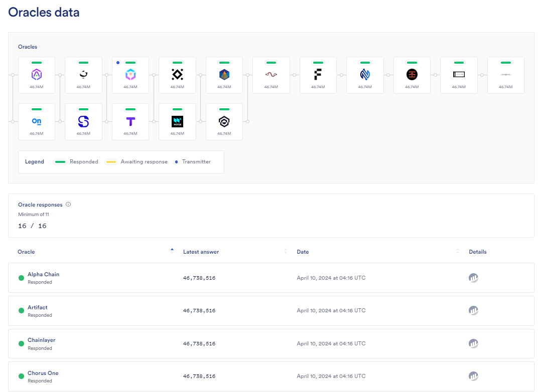Open the colorful cube oracle card
Image resolution: width=538 pixels, height=392 pixels.
click(x=130, y=75)
